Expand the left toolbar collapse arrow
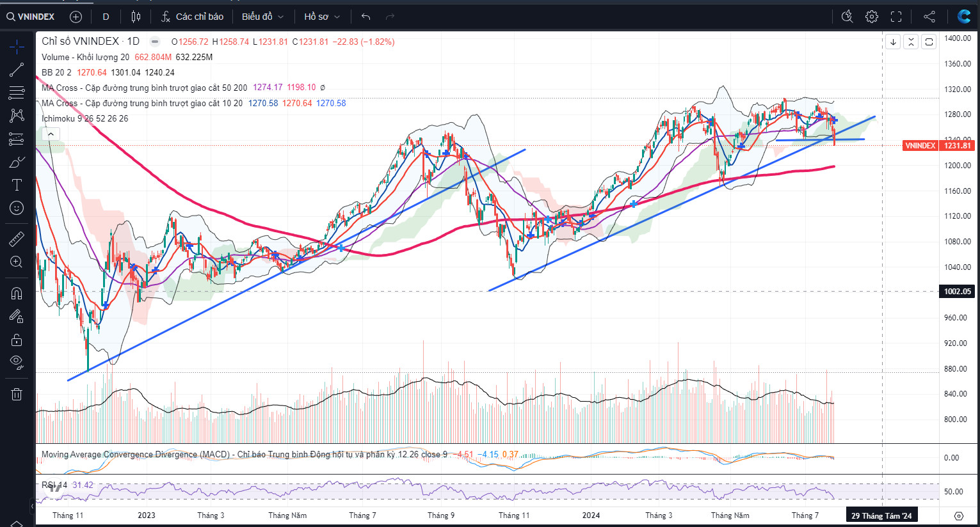 (x=32, y=507)
